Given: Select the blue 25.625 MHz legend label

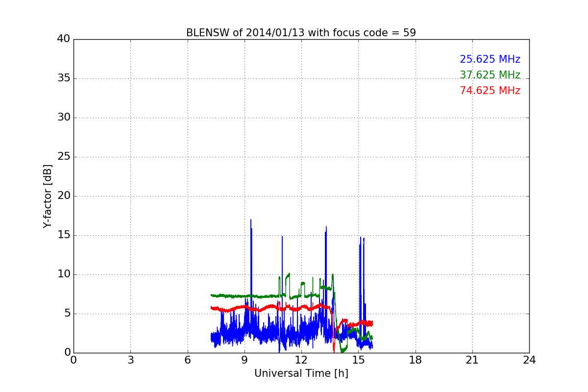Looking at the screenshot, I should 490,59.
